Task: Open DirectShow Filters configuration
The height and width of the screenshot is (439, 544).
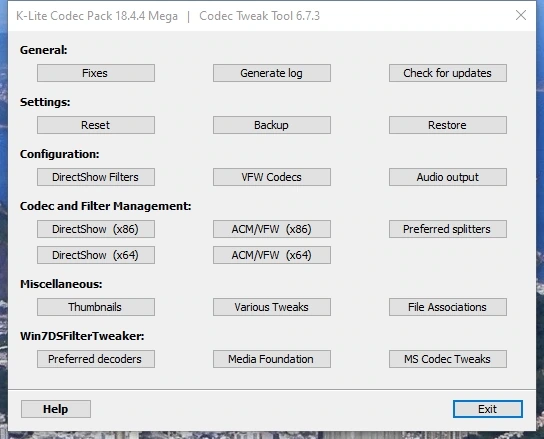Action: click(96, 177)
